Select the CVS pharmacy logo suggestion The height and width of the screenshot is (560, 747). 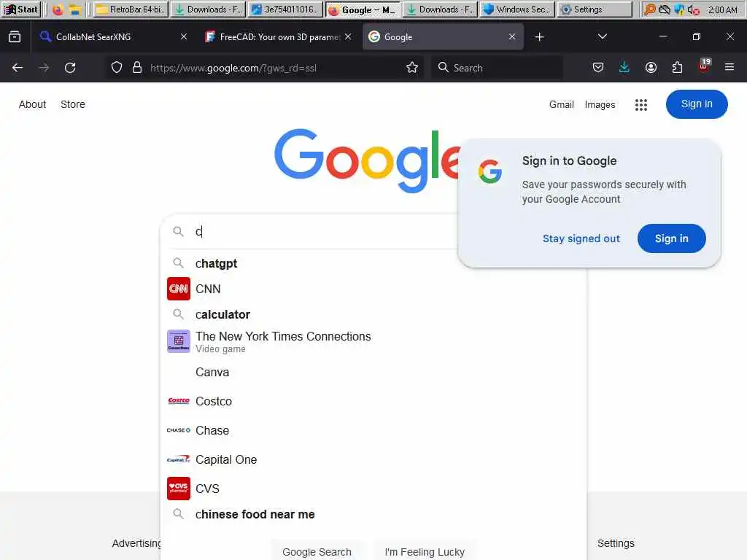179,489
